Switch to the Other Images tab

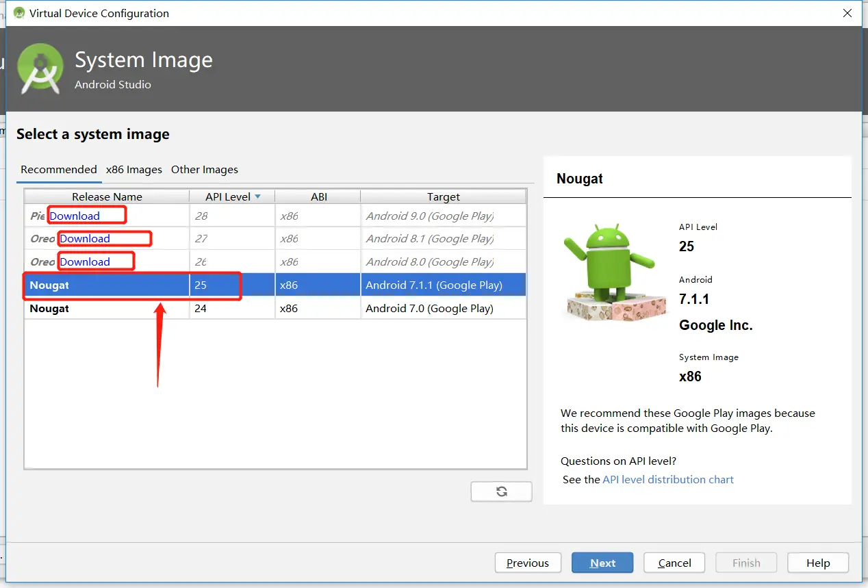pyautogui.click(x=205, y=169)
